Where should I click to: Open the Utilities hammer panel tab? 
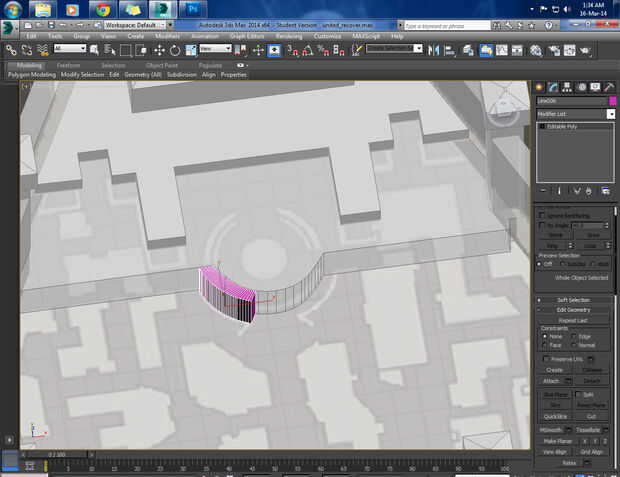(x=608, y=87)
